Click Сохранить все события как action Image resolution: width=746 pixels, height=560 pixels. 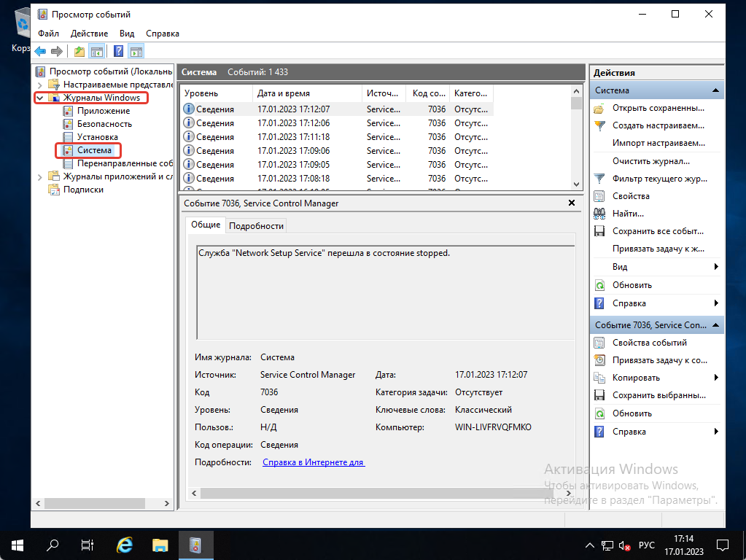click(x=657, y=231)
